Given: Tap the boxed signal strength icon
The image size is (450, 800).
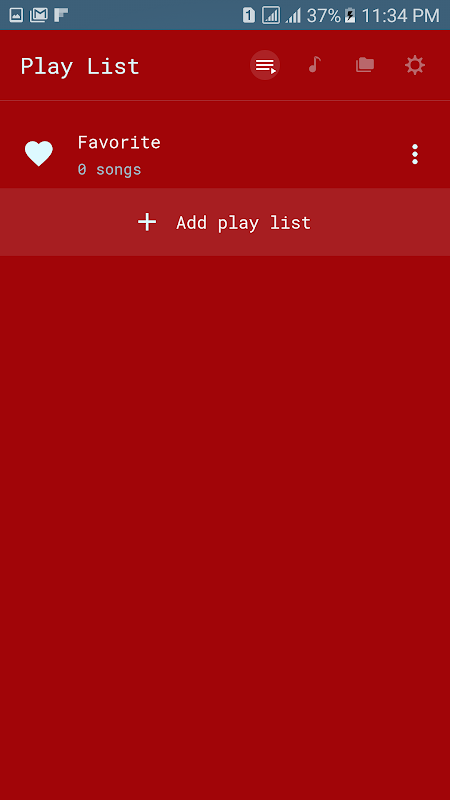Looking at the screenshot, I should 271,15.
